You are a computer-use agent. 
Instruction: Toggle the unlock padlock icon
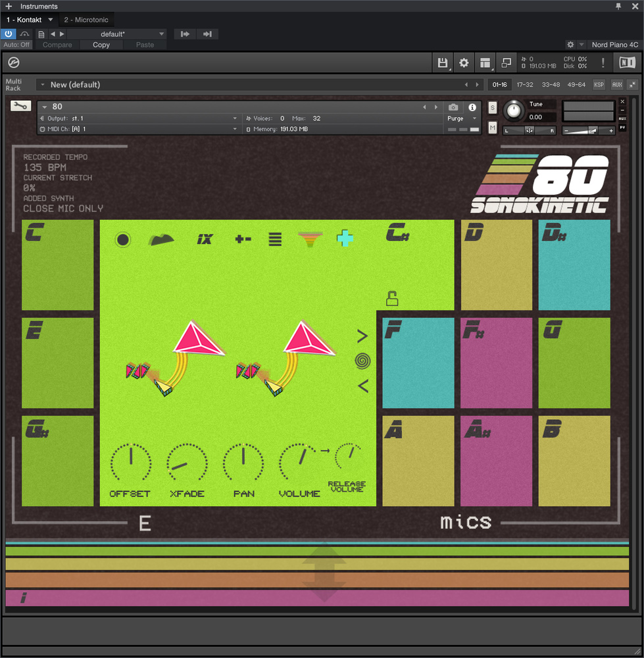pos(392,299)
